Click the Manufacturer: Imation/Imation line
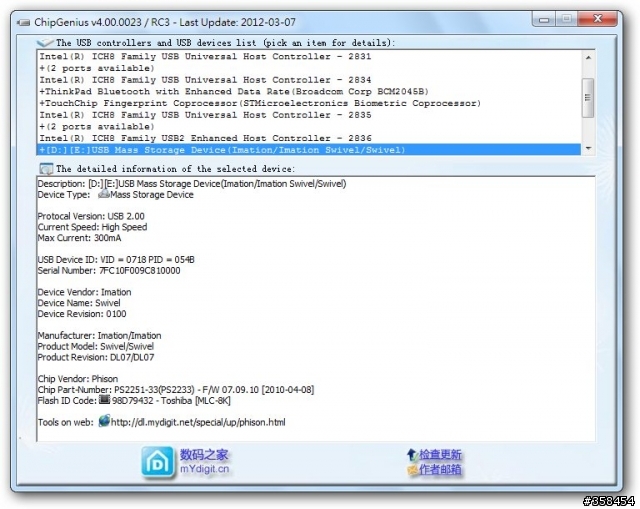This screenshot has width=640, height=509. [x=99, y=336]
